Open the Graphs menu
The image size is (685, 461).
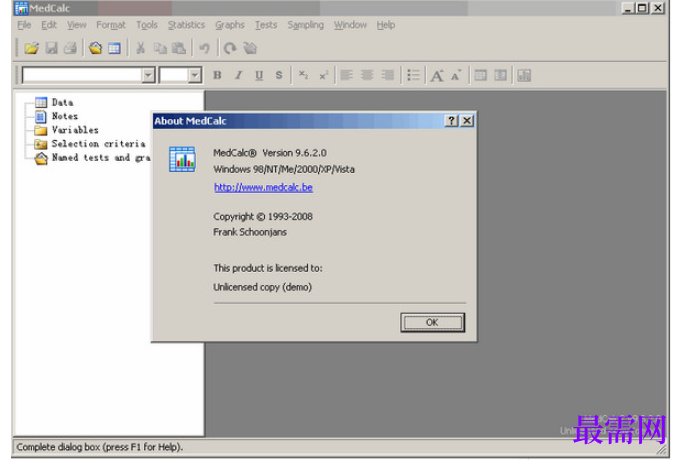[x=230, y=25]
